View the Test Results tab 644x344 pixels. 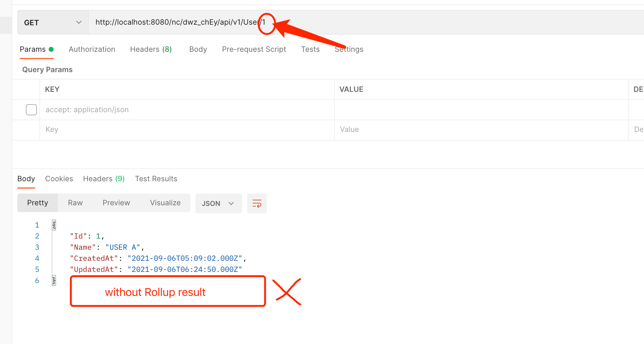(x=156, y=178)
